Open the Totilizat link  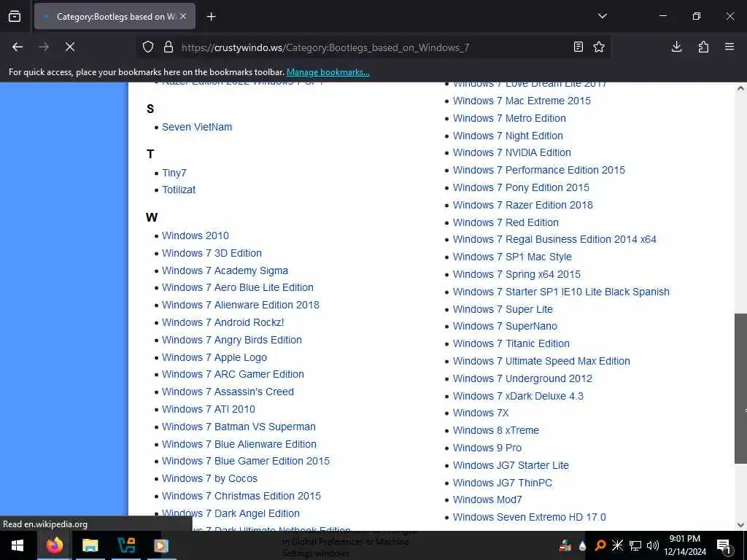(x=179, y=190)
